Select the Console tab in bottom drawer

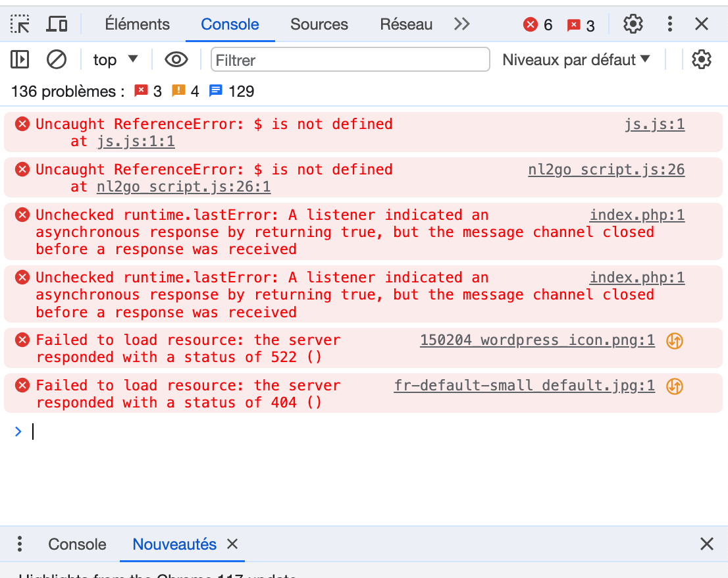click(77, 544)
